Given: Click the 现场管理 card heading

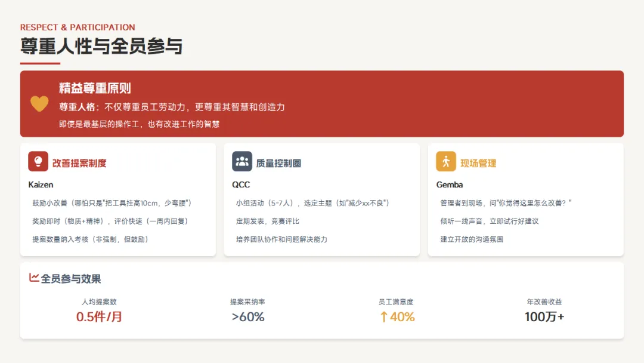Looking at the screenshot, I should [478, 163].
